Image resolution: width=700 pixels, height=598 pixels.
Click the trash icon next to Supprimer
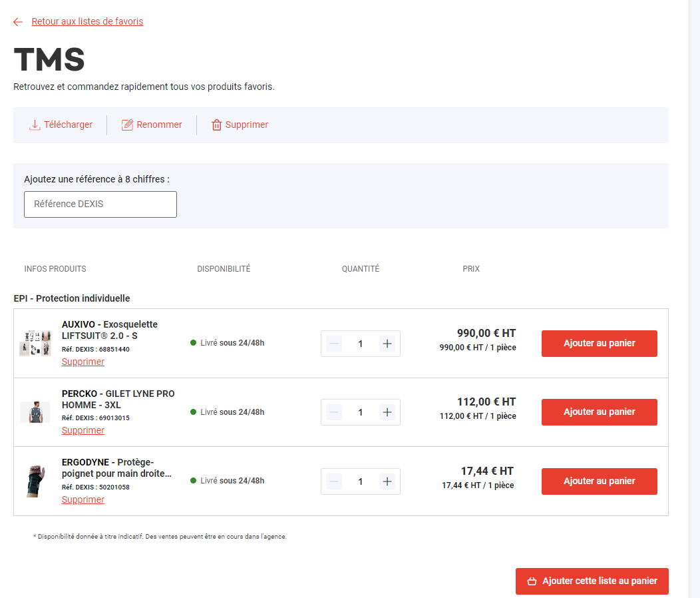coord(216,125)
